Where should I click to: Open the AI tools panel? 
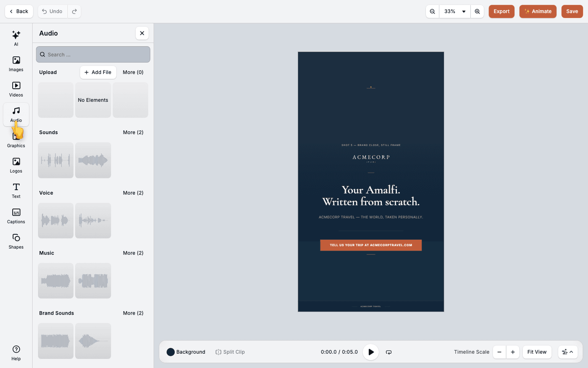pyautogui.click(x=16, y=38)
